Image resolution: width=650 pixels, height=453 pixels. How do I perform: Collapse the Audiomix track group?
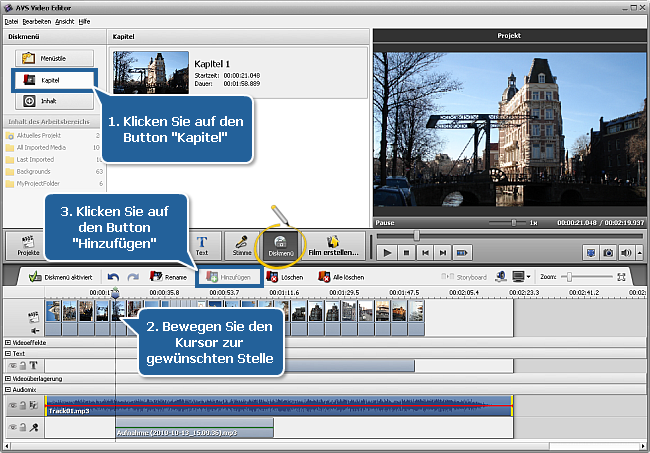pos(8,390)
